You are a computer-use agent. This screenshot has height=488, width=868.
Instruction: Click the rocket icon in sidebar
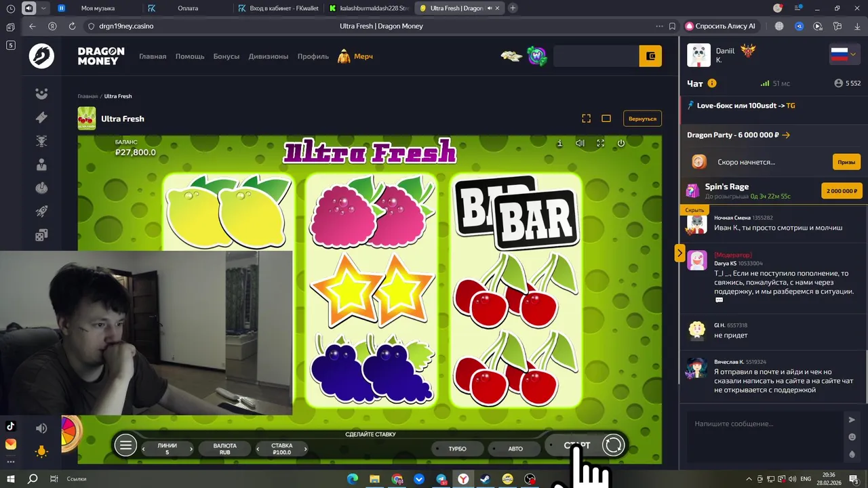click(41, 211)
